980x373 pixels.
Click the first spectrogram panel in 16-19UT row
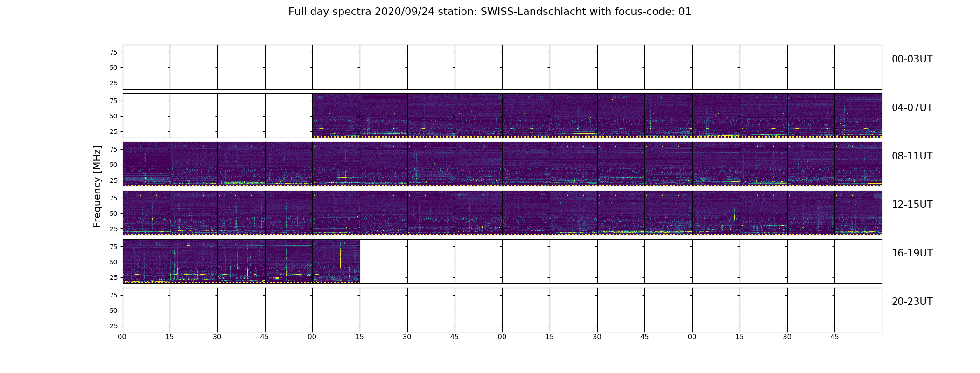click(x=147, y=262)
